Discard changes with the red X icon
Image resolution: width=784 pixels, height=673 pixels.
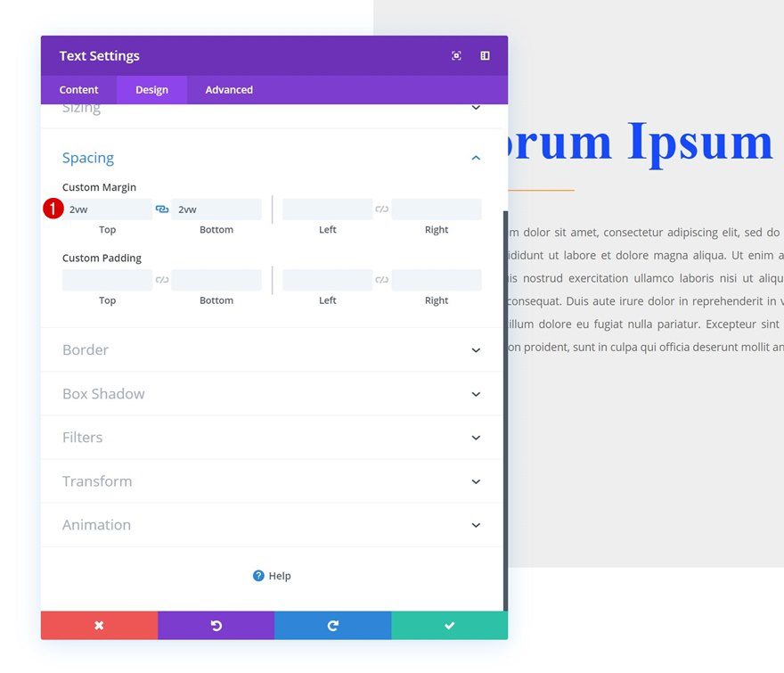click(98, 625)
